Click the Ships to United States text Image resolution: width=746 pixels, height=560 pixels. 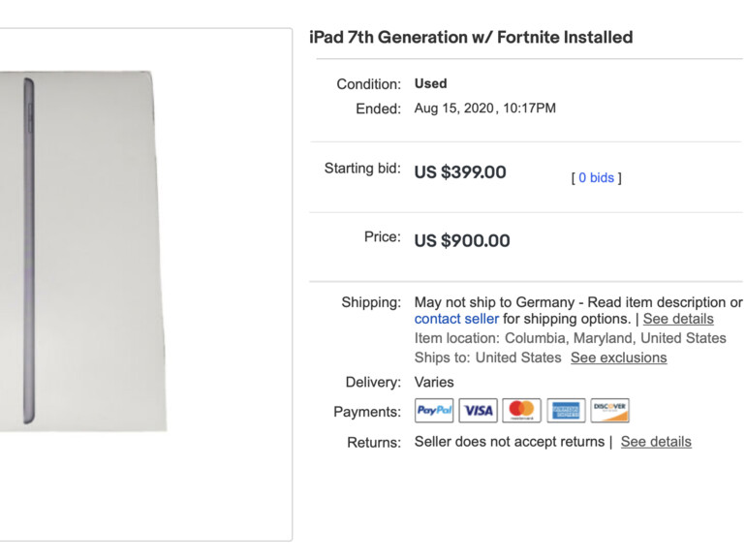(x=487, y=358)
